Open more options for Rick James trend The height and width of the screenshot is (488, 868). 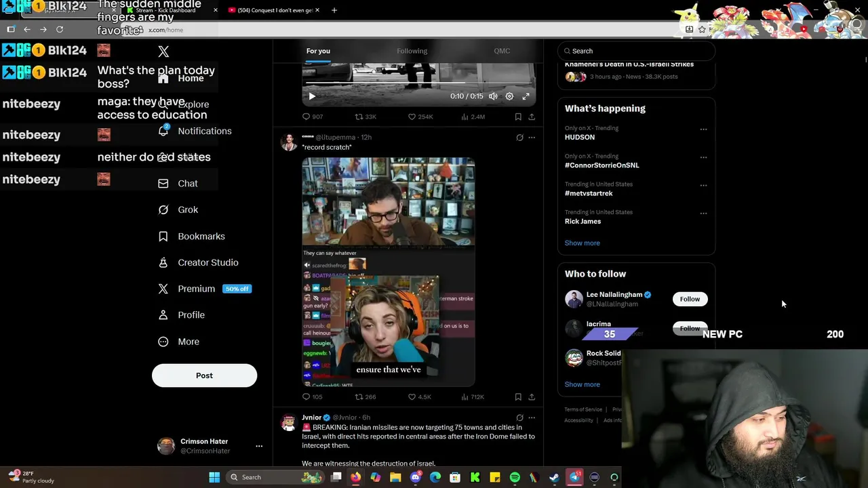point(703,213)
